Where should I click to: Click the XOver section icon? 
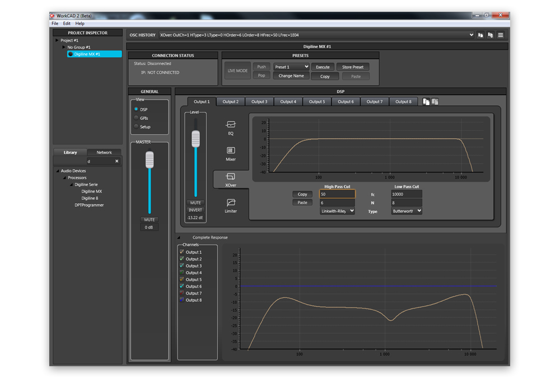tap(231, 177)
